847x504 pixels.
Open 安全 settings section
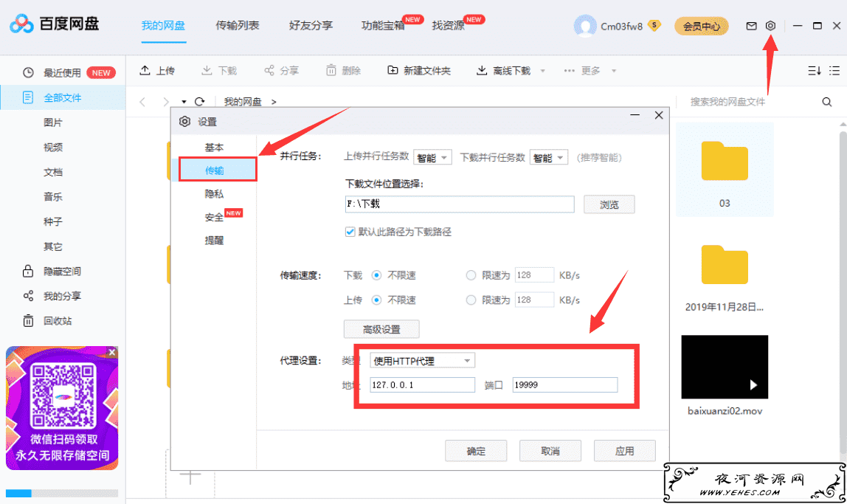(214, 217)
